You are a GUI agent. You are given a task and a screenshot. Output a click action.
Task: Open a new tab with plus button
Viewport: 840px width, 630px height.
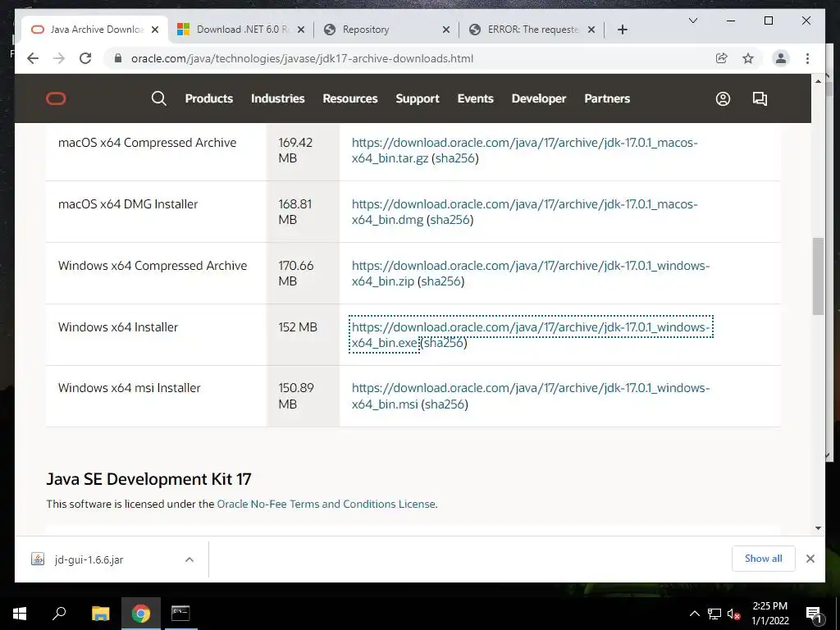(622, 30)
